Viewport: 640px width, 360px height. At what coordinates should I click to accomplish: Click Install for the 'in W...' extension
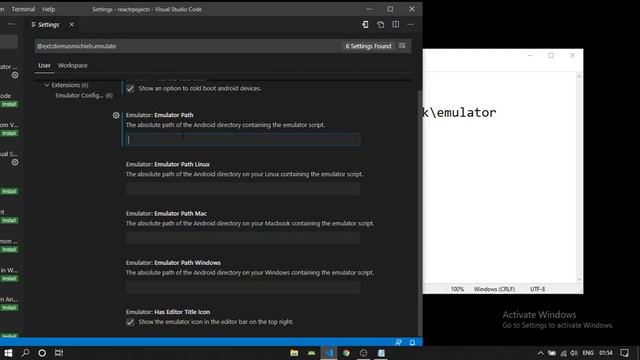(x=9, y=279)
